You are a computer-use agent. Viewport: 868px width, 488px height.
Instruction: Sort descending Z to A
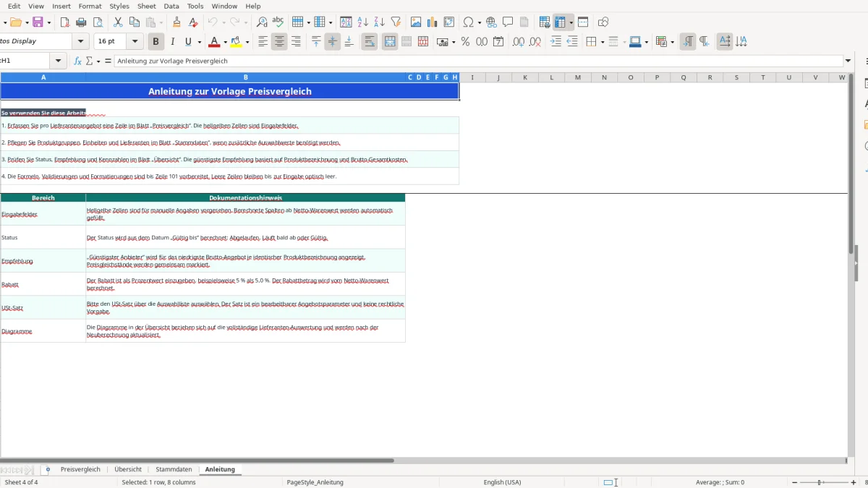(x=379, y=22)
